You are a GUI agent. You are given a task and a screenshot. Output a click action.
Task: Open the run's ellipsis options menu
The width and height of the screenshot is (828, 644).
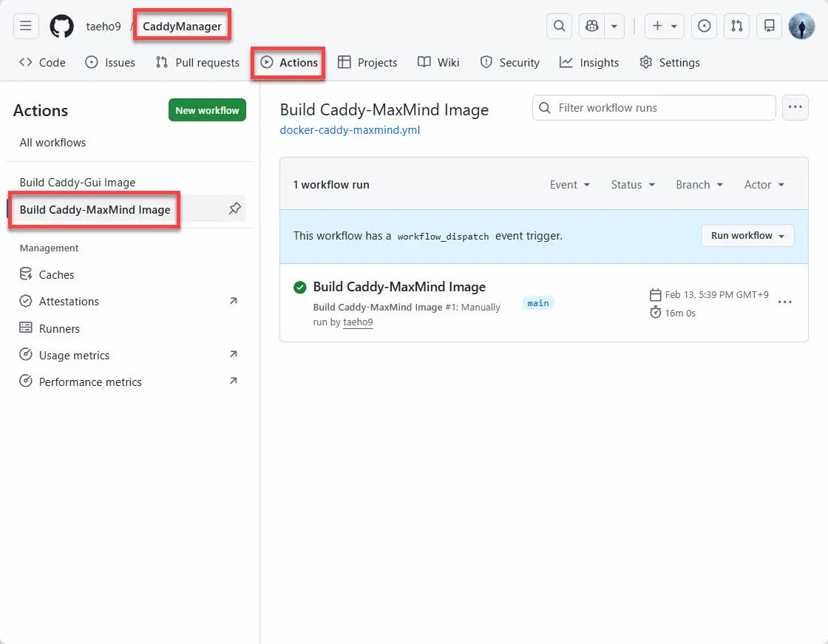click(784, 302)
